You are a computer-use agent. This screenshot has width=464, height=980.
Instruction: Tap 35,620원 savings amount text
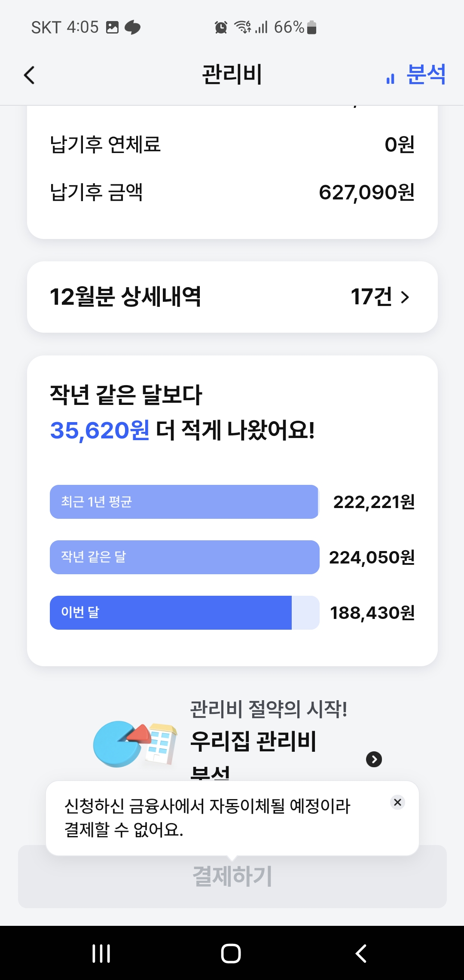pyautogui.click(x=100, y=430)
